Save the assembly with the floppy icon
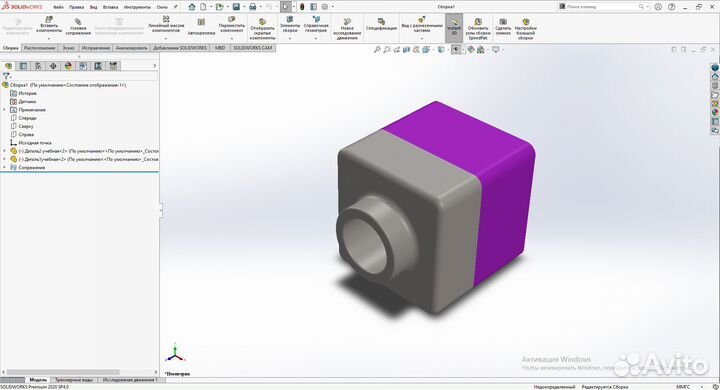Screen dimensions: 720x390 point(236,7)
